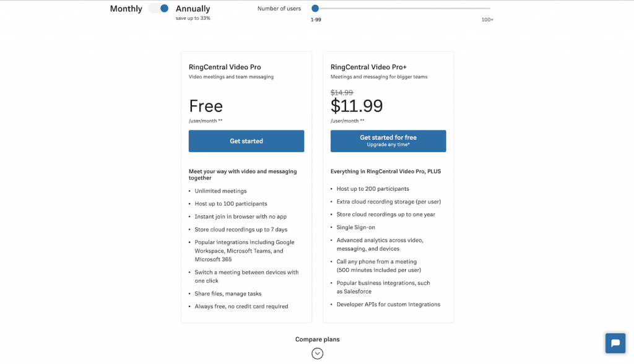This screenshot has width=634, height=364.
Task: Click the Number of users slider handle
Action: (x=315, y=9)
